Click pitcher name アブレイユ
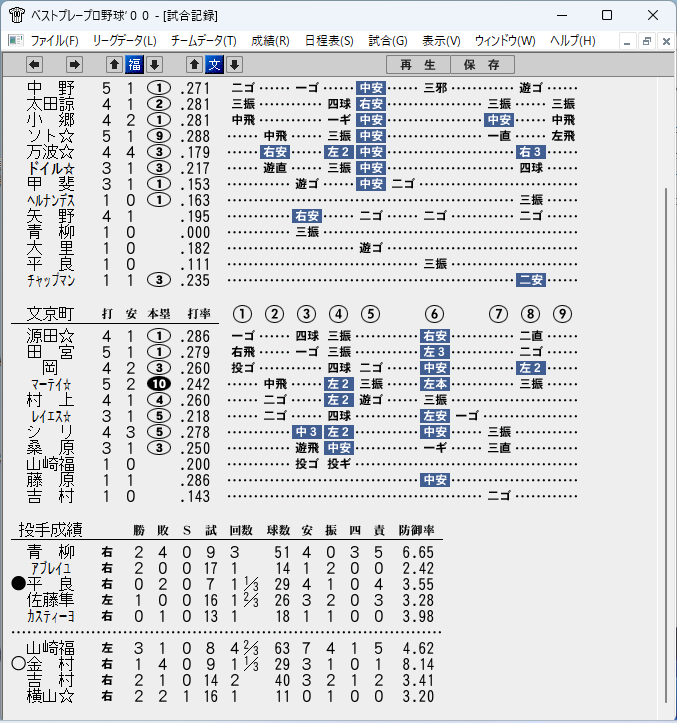The height and width of the screenshot is (723, 677). point(51,568)
